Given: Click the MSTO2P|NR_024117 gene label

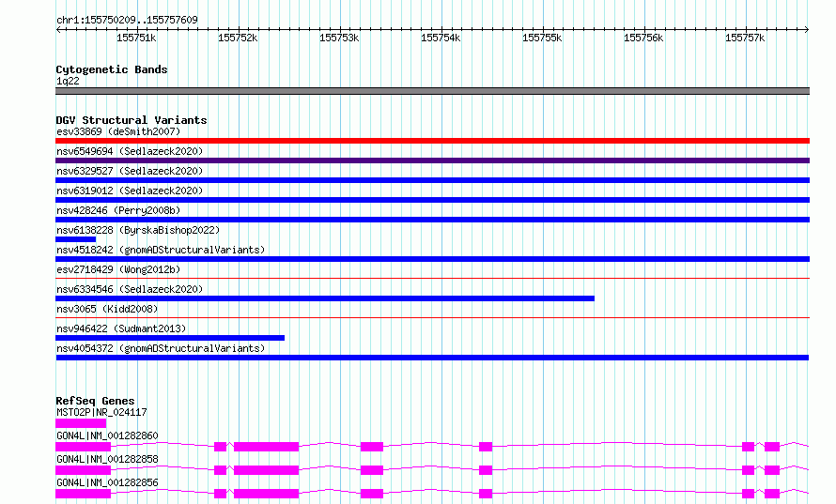Looking at the screenshot, I should (101, 412).
